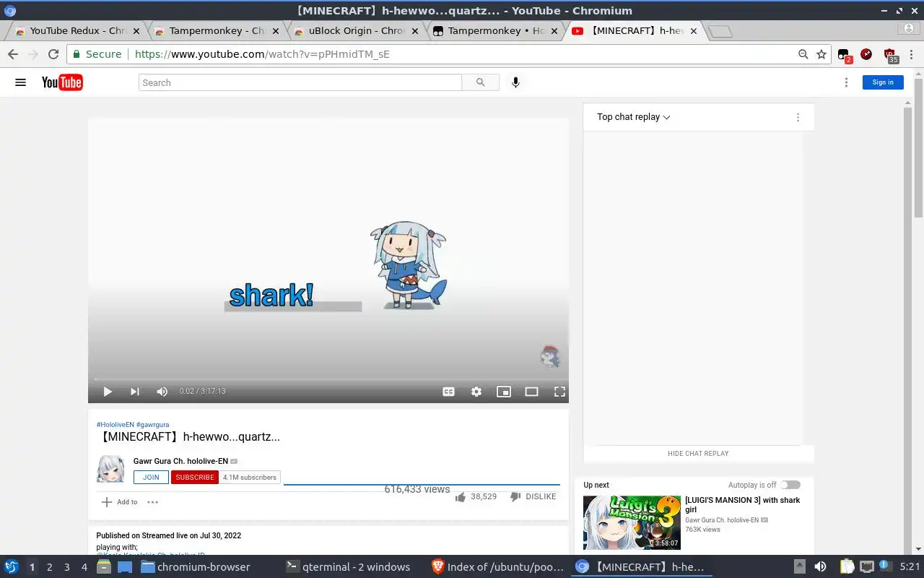Viewport: 924px width, 578px height.
Task: Click the #HololiveEN hashtag
Action: [x=115, y=425]
